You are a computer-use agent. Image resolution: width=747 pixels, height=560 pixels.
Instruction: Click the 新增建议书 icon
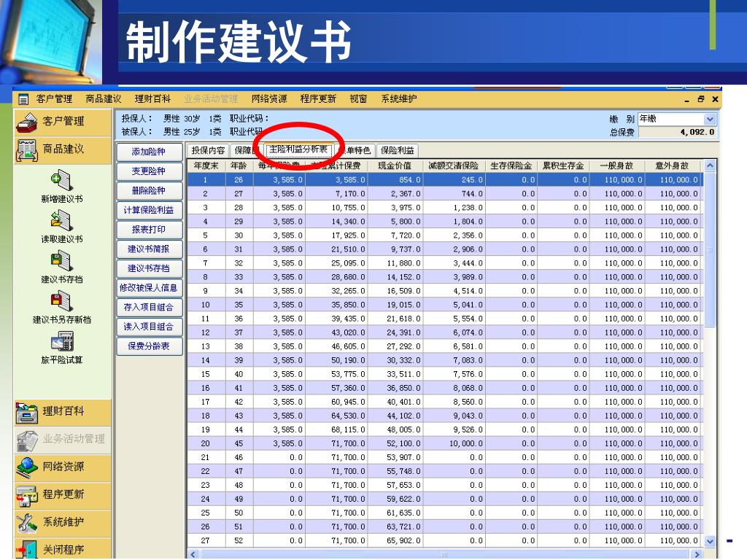[61, 180]
